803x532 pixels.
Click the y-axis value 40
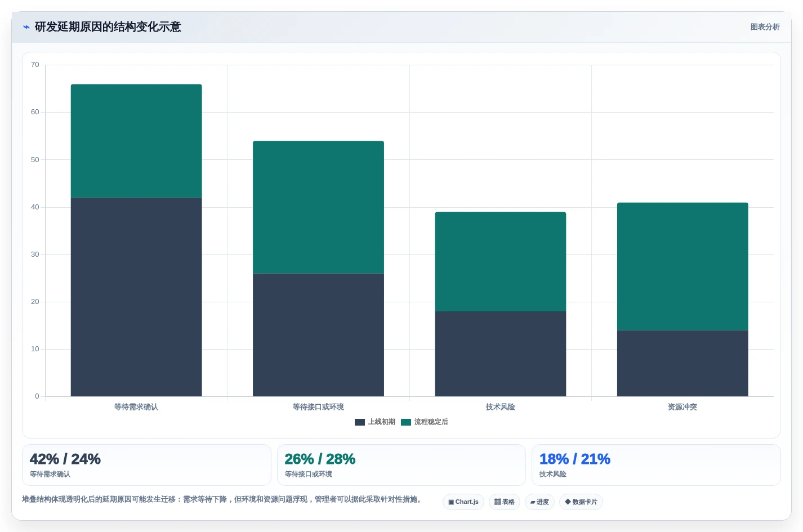coord(35,207)
